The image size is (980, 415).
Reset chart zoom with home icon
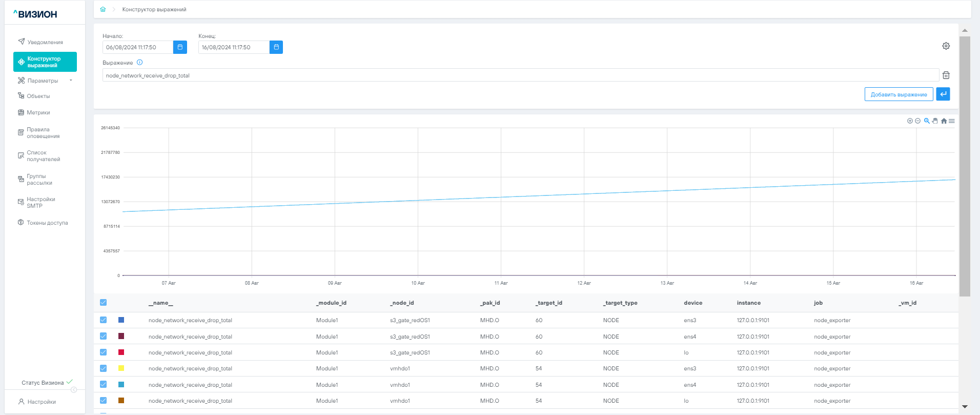click(944, 121)
